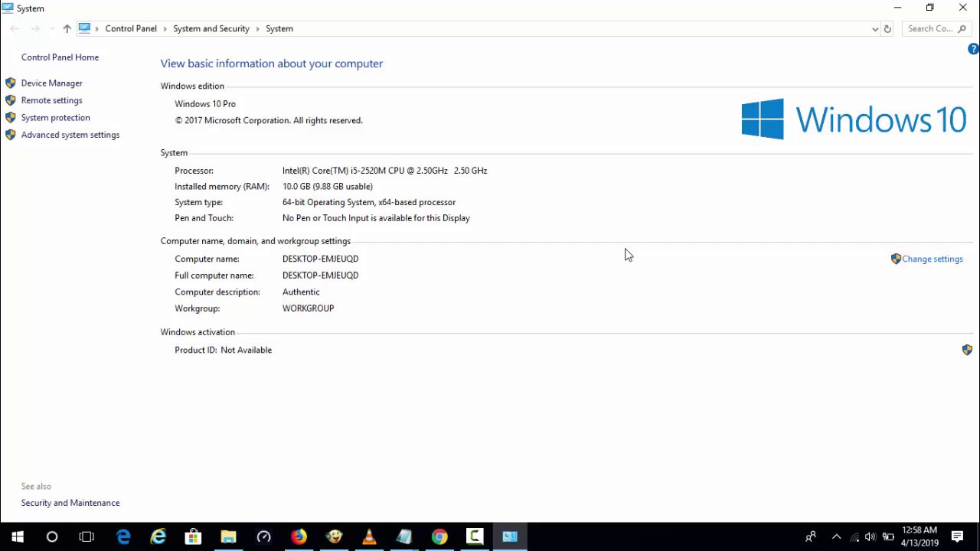This screenshot has width=980, height=551.
Task: Open Device Manager from the sidebar
Action: click(x=51, y=83)
